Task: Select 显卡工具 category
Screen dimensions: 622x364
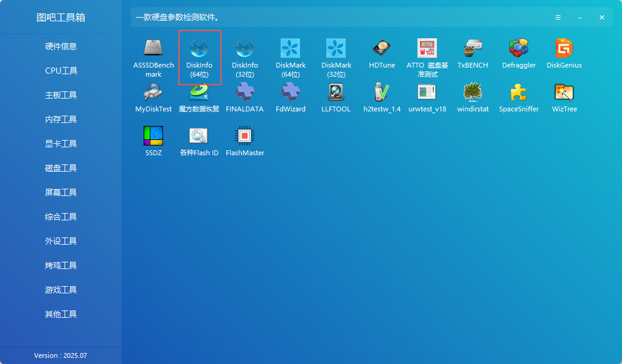Action: 61,144
